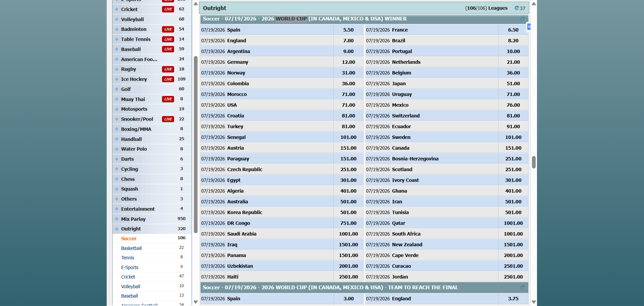The width and height of the screenshot is (644, 306).
Task: Expand the Water Polo sport arrow
Action: point(117,149)
